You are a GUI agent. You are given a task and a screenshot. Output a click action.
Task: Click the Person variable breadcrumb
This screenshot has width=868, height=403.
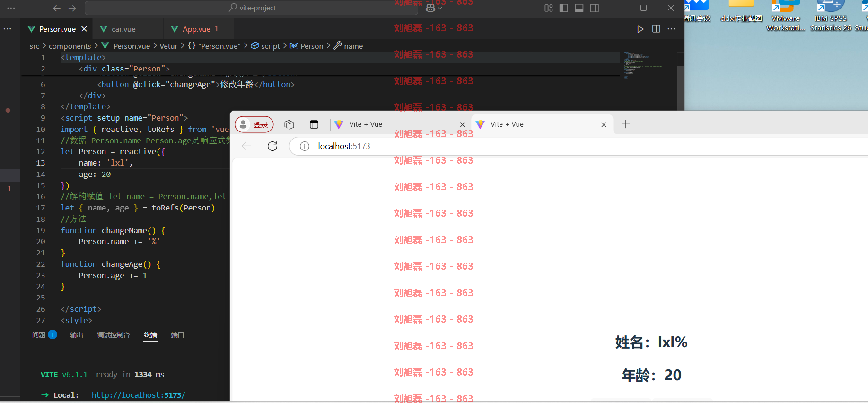(307, 46)
